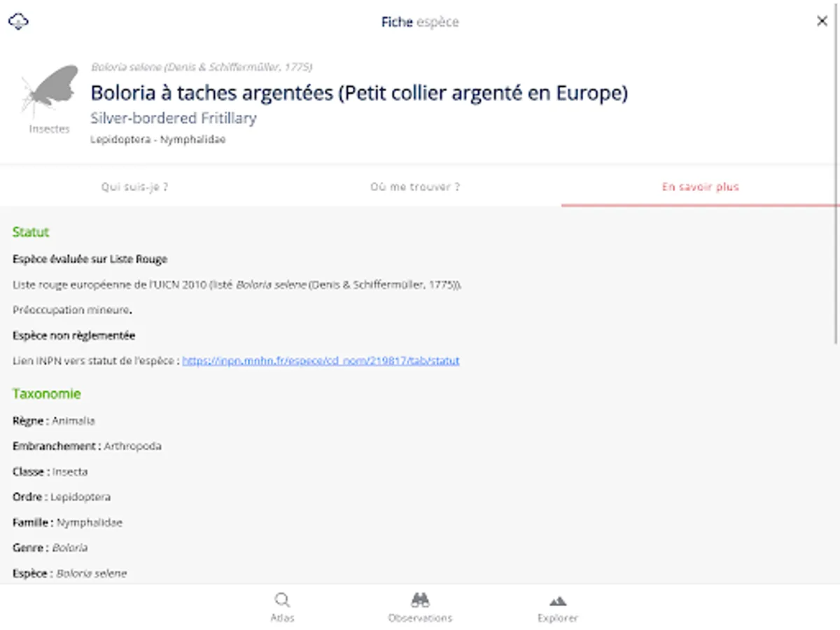Switch to the 'Qui suis-je ?' tab

click(x=135, y=187)
